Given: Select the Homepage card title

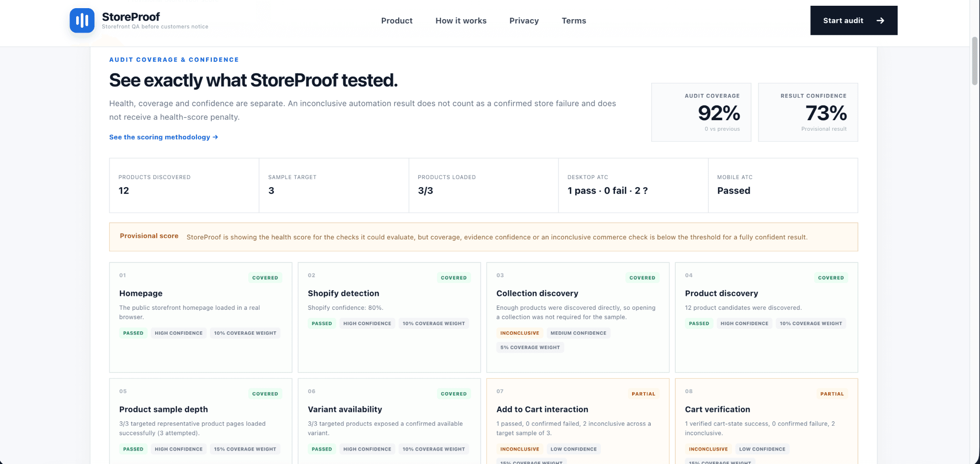Looking at the screenshot, I should [x=141, y=293].
